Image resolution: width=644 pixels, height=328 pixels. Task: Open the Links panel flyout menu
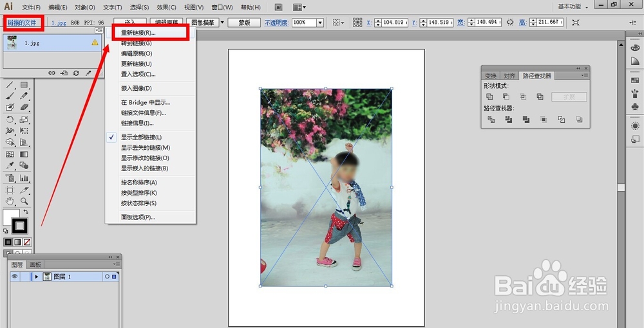click(99, 30)
